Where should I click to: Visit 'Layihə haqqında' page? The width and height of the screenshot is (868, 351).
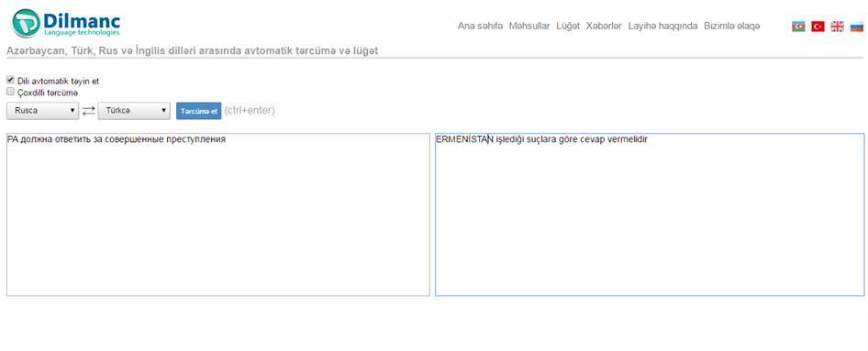click(x=662, y=26)
